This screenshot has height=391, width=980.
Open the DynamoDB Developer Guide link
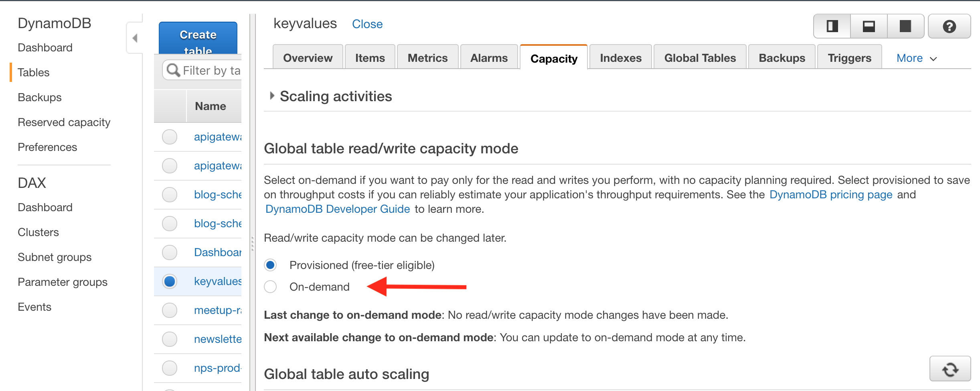(338, 209)
